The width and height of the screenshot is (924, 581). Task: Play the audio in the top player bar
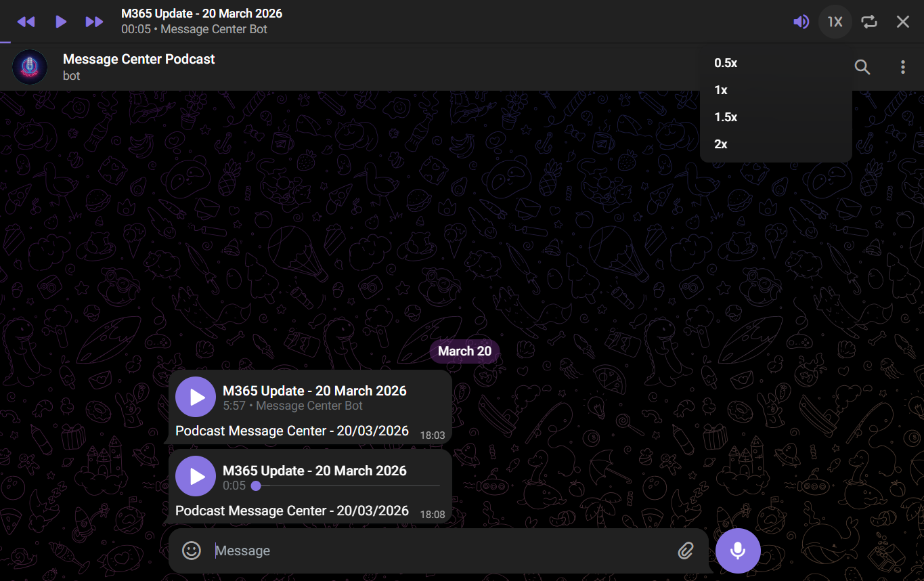pyautogui.click(x=61, y=22)
